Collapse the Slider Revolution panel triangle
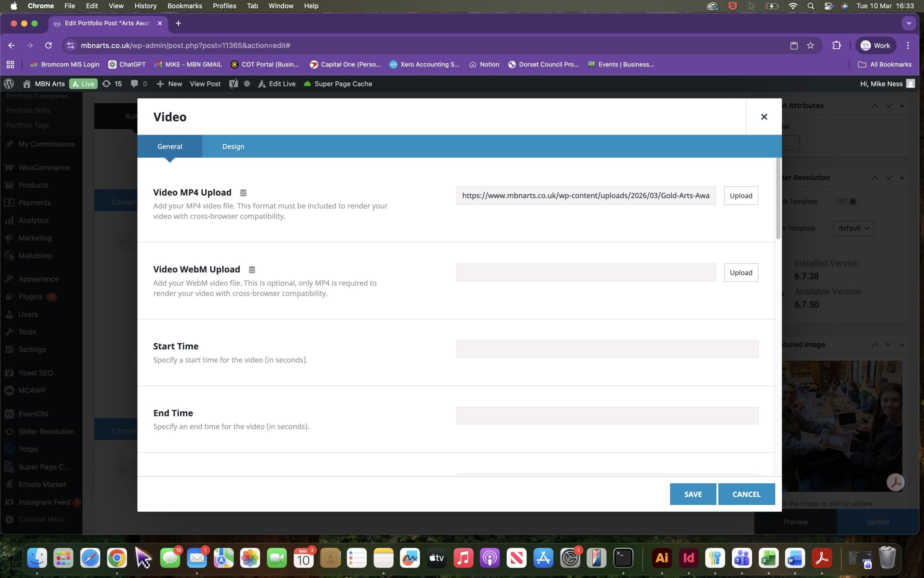This screenshot has width=924, height=578. click(902, 177)
